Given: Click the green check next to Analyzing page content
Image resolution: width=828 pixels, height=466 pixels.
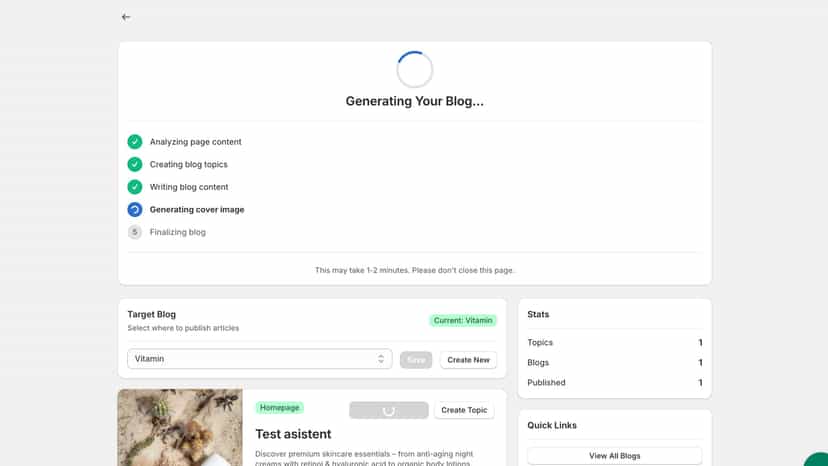Looking at the screenshot, I should (x=135, y=142).
